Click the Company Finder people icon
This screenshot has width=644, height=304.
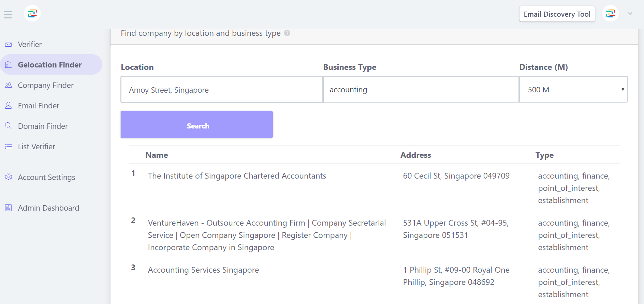[x=9, y=85]
